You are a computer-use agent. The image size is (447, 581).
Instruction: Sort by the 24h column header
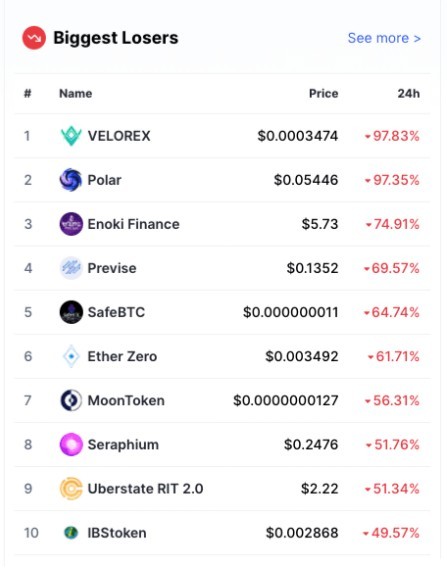pos(408,93)
